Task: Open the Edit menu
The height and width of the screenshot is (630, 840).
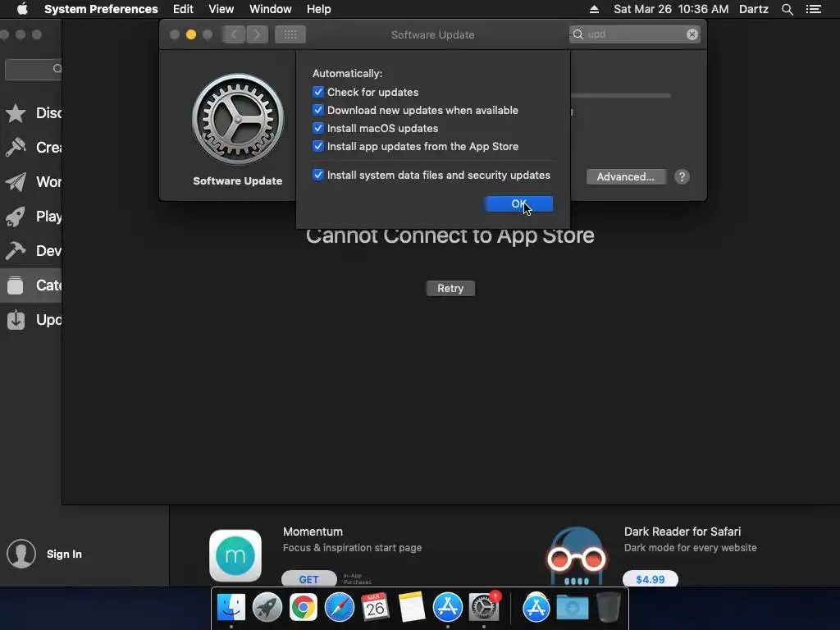Action: (x=183, y=9)
